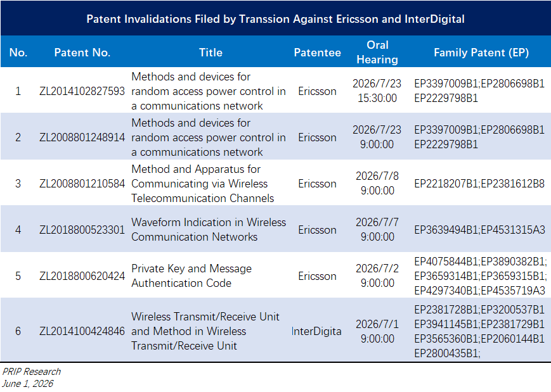Viewport: 551px width, 392px height.
Task: Click patent number ZL2014102827593
Action: [82, 91]
